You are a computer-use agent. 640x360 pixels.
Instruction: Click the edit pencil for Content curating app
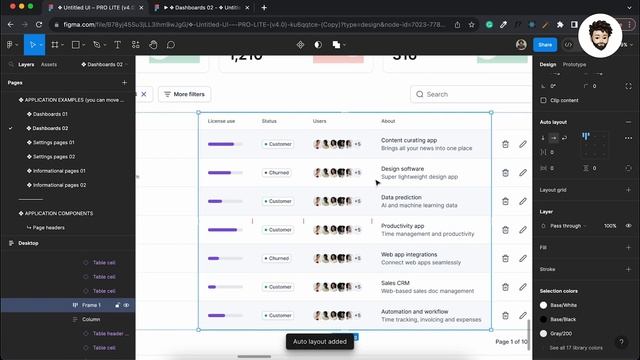coord(523,144)
